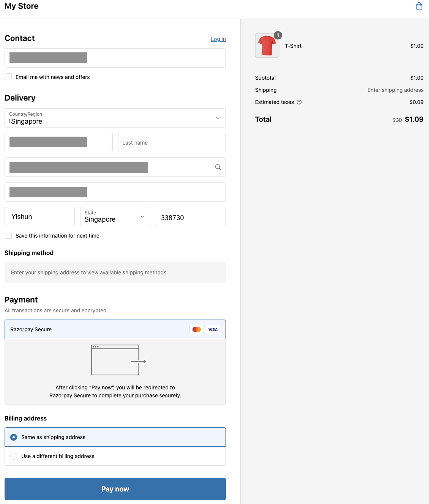Click the city field showing Yishun
Image resolution: width=429 pixels, height=504 pixels.
tap(39, 216)
